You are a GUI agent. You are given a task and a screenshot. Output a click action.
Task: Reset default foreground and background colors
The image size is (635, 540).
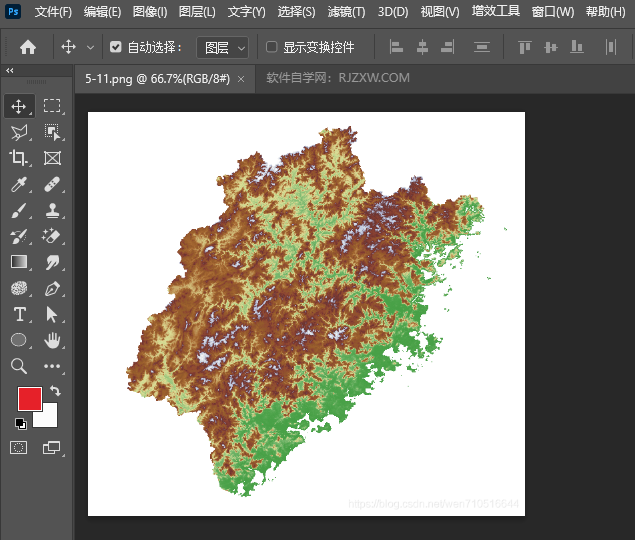click(20, 424)
